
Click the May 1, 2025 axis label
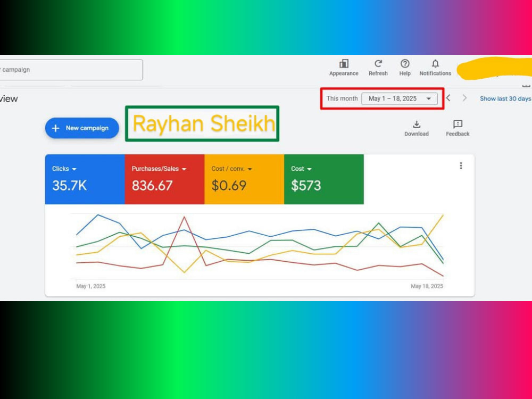[90, 286]
